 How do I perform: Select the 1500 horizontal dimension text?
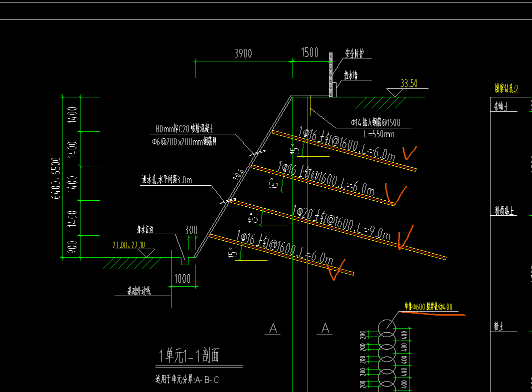click(x=310, y=52)
